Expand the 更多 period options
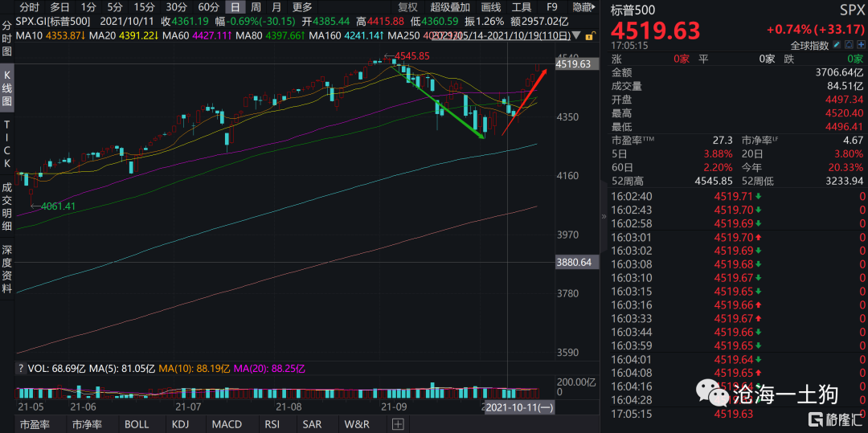Image resolution: width=868 pixels, height=433 pixels. coord(302,7)
